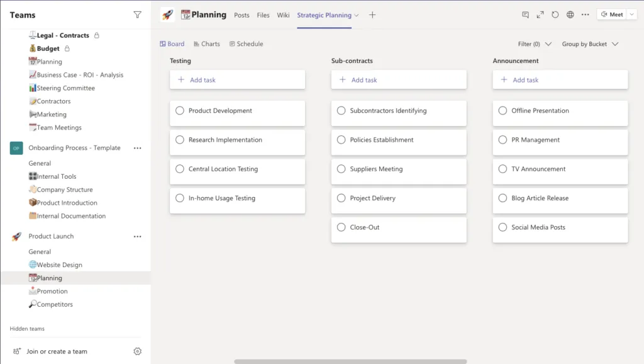Click the calendar icon beside Planning title
644x364 pixels.
pos(186,15)
